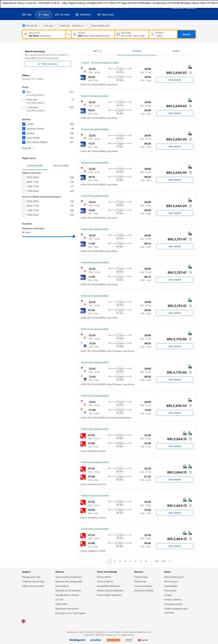
Task: Switch to the Returning flight tab
Action: [61, 166]
